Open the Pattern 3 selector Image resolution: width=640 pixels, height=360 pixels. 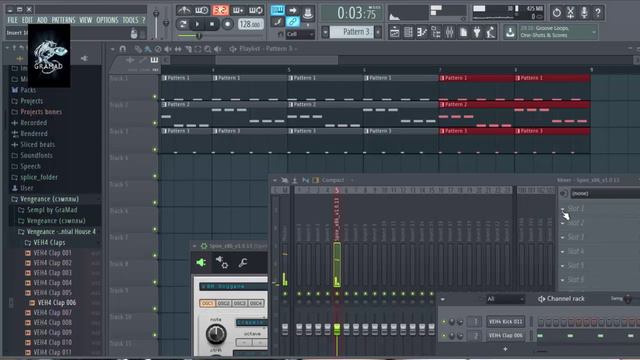[351, 32]
